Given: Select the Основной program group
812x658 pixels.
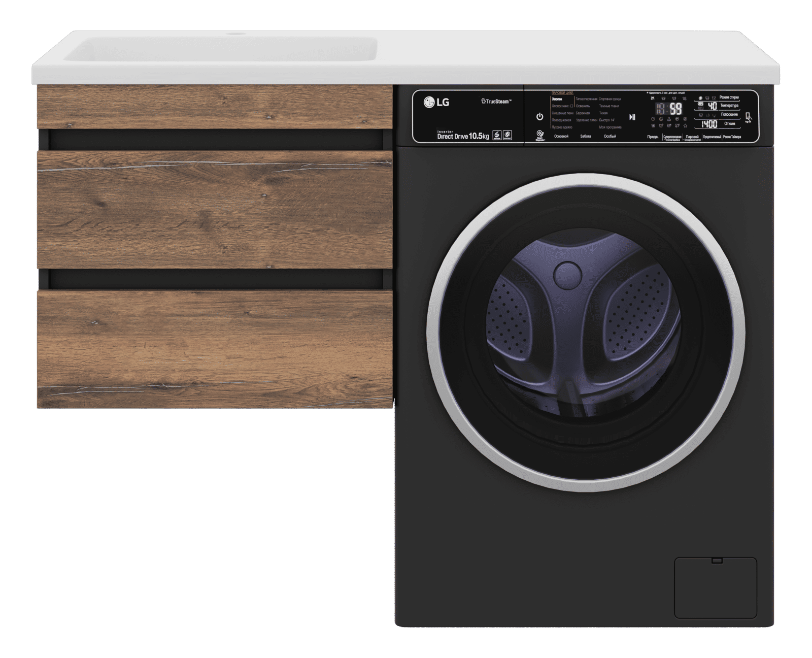Looking at the screenshot, I should click(x=561, y=137).
